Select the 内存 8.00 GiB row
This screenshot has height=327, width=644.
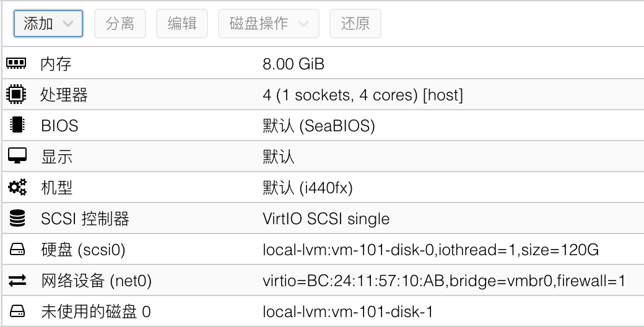(x=323, y=63)
